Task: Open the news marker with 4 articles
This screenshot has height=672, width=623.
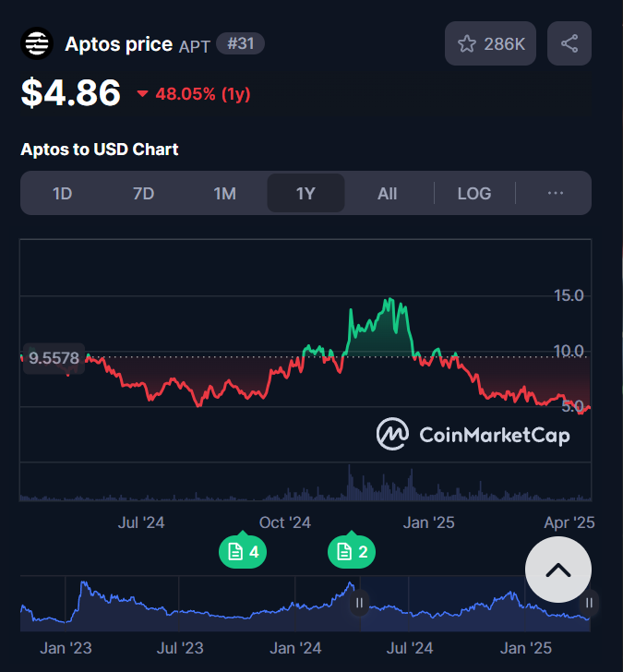Action: point(243,551)
